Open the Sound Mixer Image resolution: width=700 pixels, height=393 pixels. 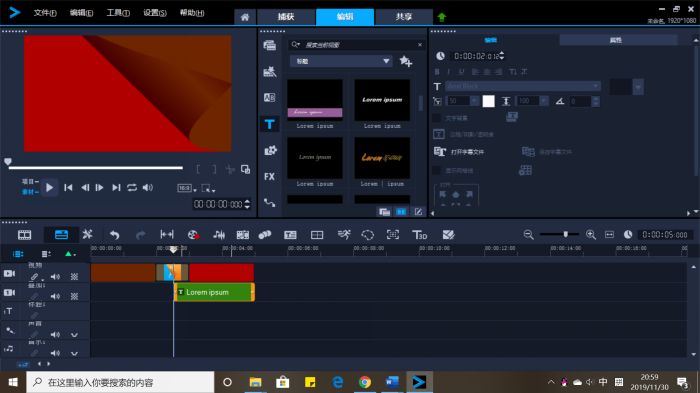[x=219, y=235]
